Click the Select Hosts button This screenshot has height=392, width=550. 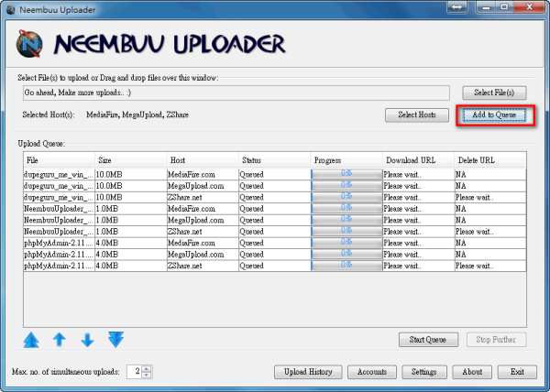click(417, 114)
